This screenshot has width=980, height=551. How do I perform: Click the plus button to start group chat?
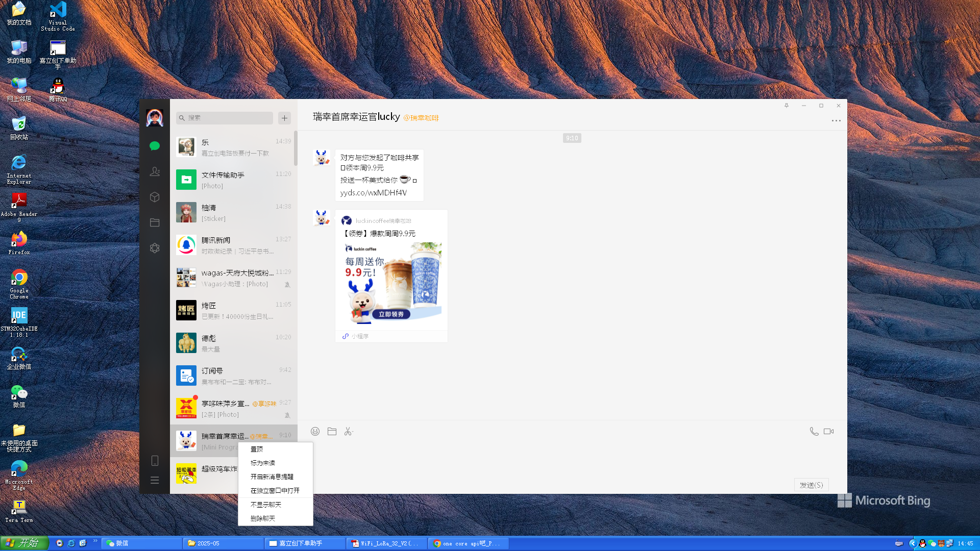284,118
